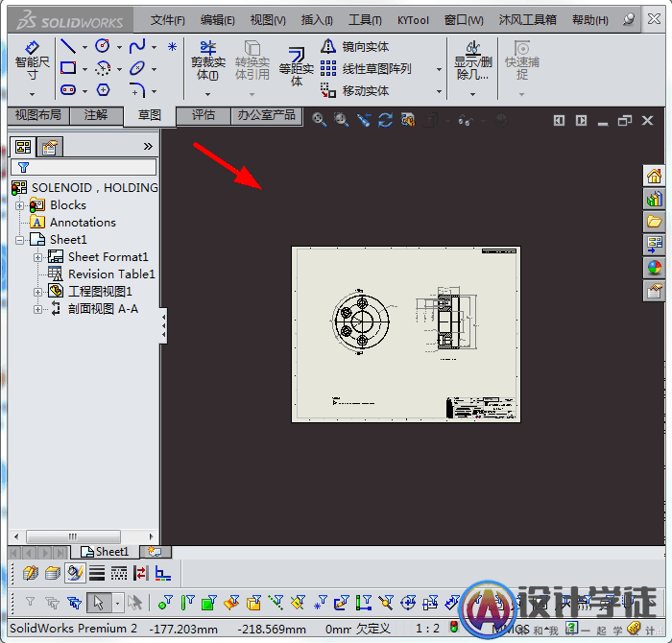Click Linear Sketch Pattern (线性草图阵列)
Image resolution: width=672 pixels, height=643 pixels.
coord(367,68)
